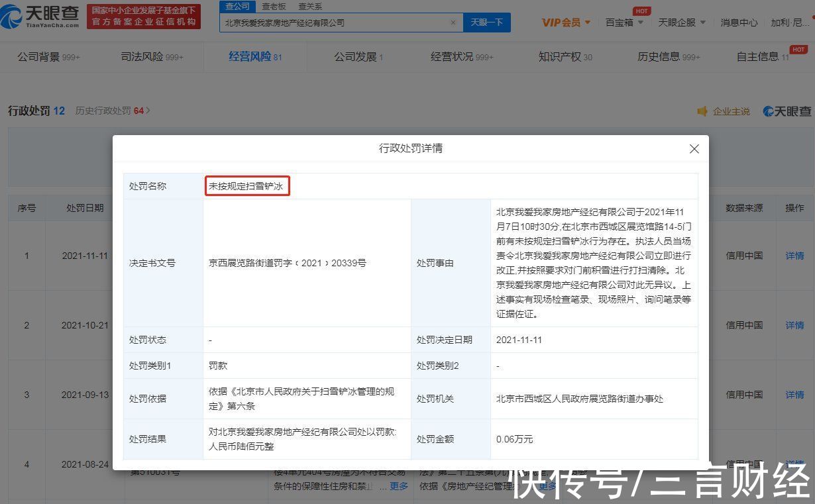Click the 2021-09-13 date cell

pyautogui.click(x=85, y=395)
